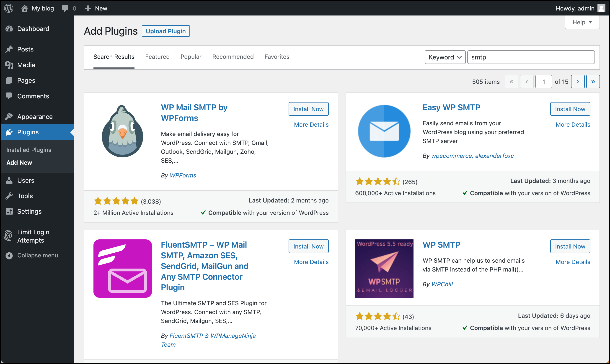Open wpecommerce author link
This screenshot has height=364, width=610.
(x=451, y=156)
